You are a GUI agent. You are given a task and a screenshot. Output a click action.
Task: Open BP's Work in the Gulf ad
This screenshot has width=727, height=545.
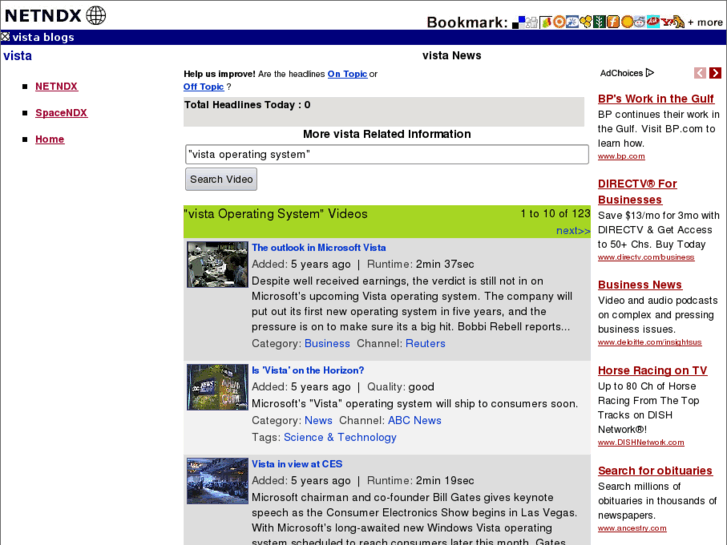pyautogui.click(x=656, y=99)
